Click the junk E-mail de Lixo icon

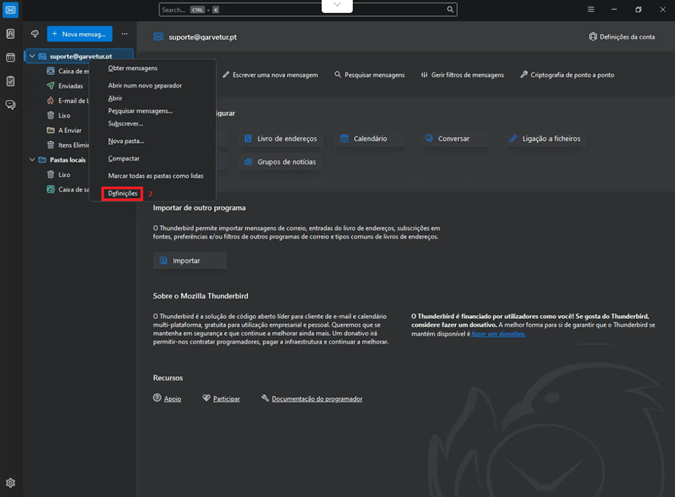point(51,101)
